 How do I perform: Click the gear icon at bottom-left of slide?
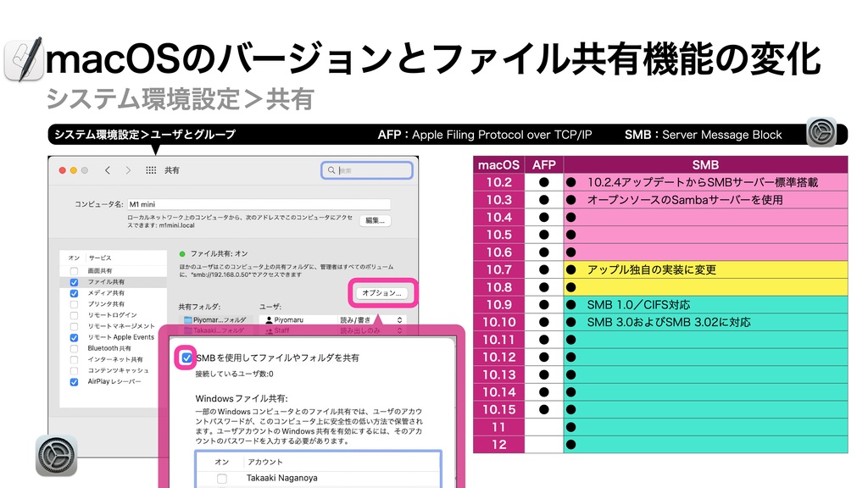pos(55,456)
